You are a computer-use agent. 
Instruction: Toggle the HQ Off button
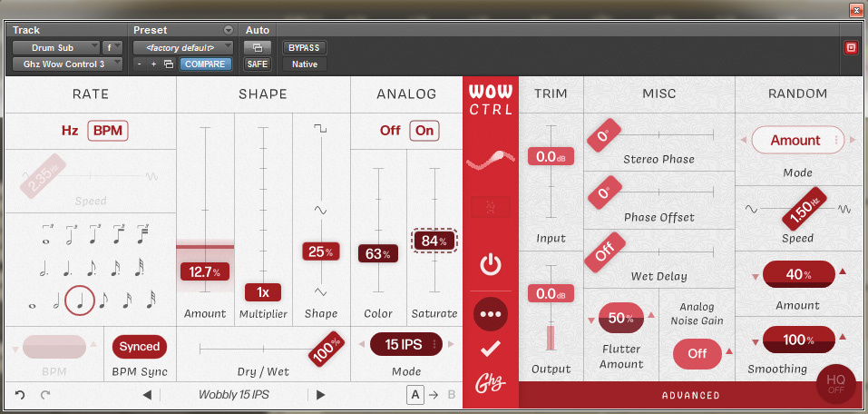(836, 384)
